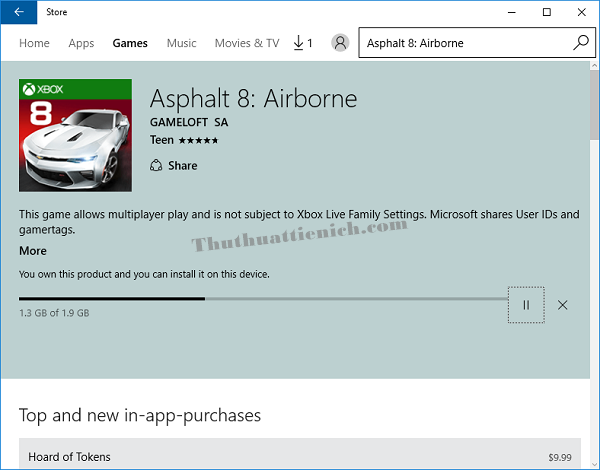Go to the Home tab
Image resolution: width=600 pixels, height=470 pixels.
[x=34, y=43]
